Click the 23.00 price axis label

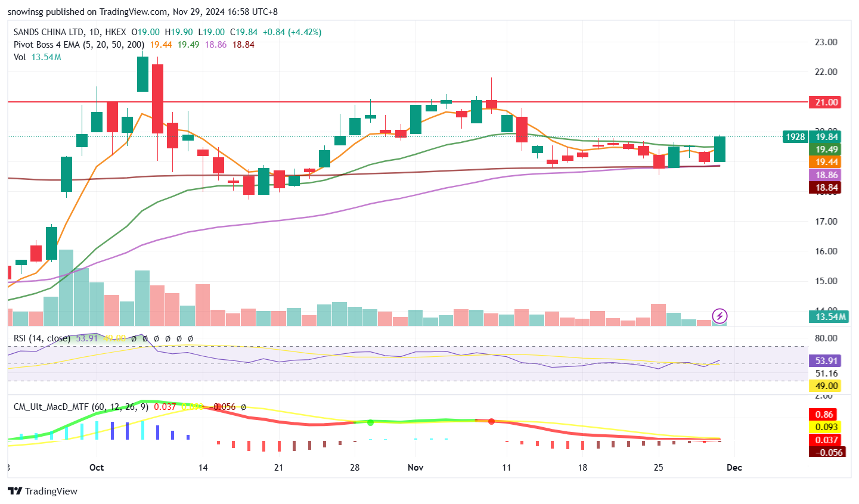click(x=826, y=42)
